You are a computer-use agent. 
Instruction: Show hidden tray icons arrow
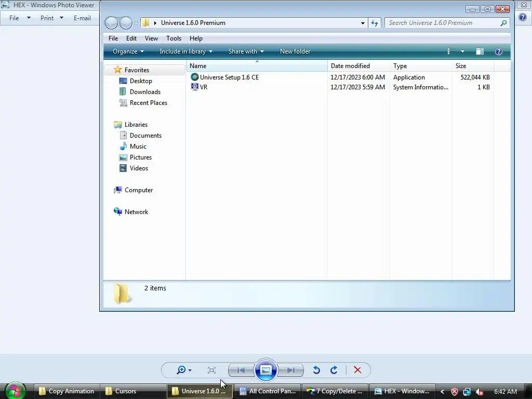click(443, 391)
